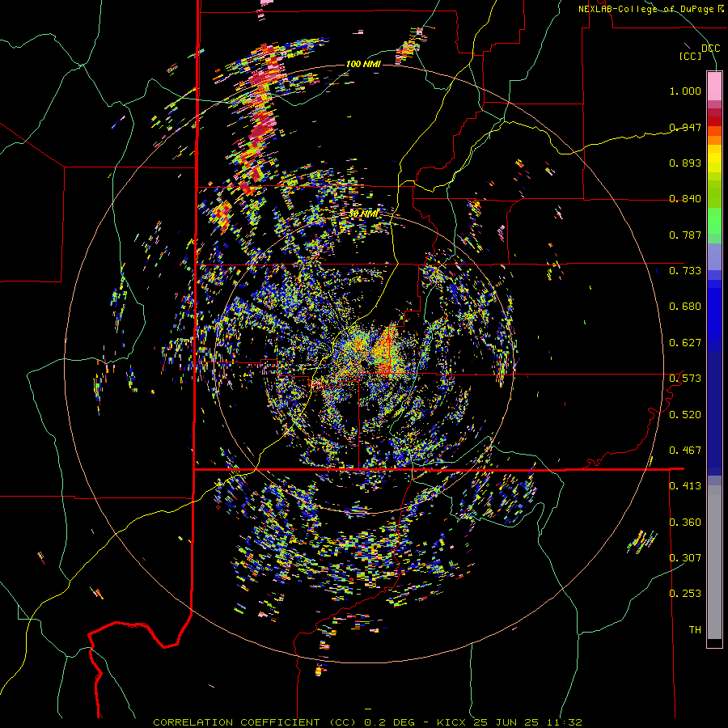Pick the bright blue swatch beside 0.680

pos(714,311)
